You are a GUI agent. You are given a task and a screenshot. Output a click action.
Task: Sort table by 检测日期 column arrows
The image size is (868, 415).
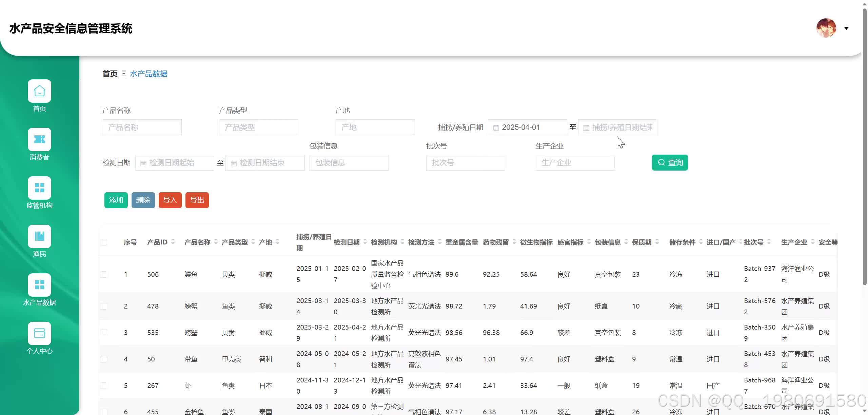(x=365, y=242)
